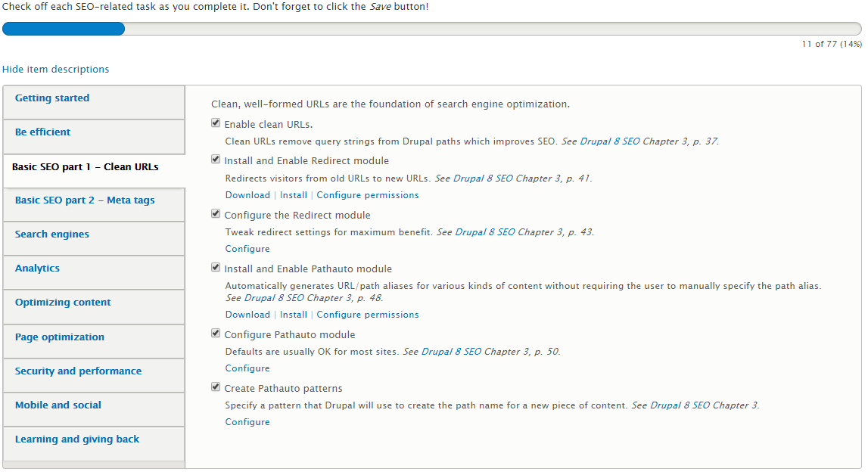Open the Optimizing content tab
The image size is (868, 475).
[94, 307]
